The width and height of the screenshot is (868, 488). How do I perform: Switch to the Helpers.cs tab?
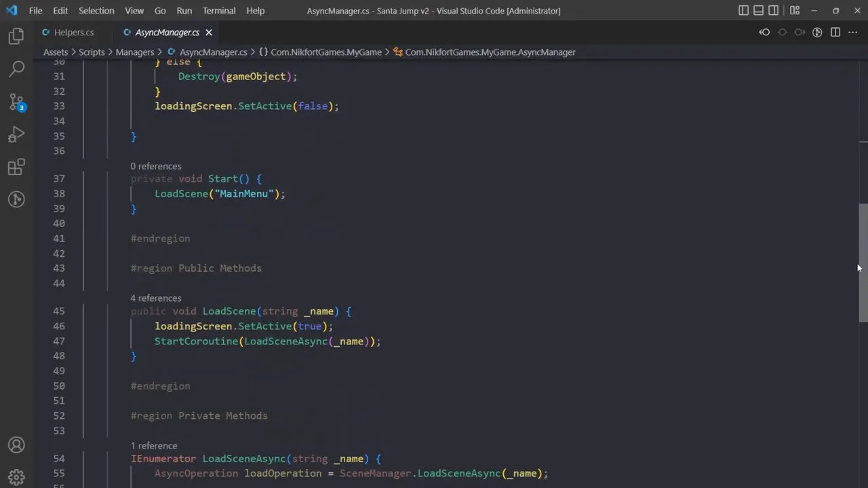(74, 33)
